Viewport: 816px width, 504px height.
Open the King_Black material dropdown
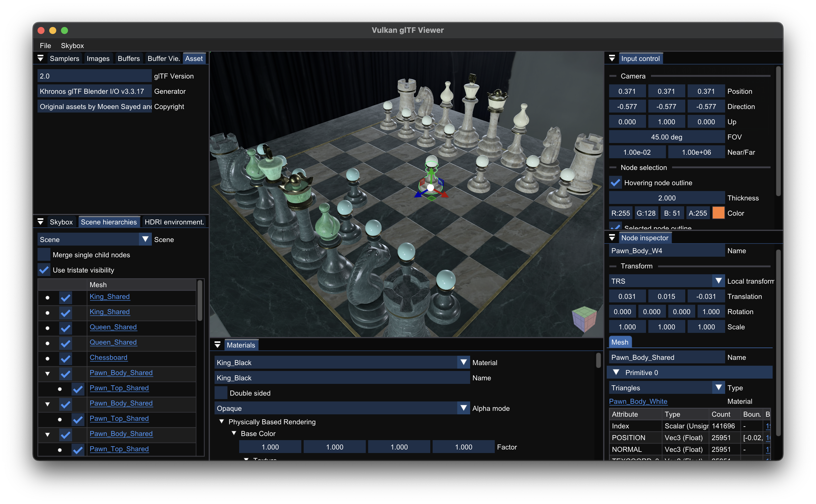click(x=463, y=362)
